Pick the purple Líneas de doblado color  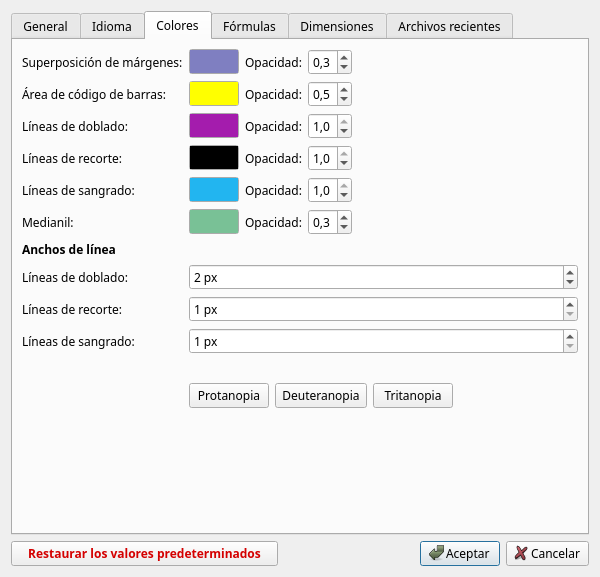point(214,126)
